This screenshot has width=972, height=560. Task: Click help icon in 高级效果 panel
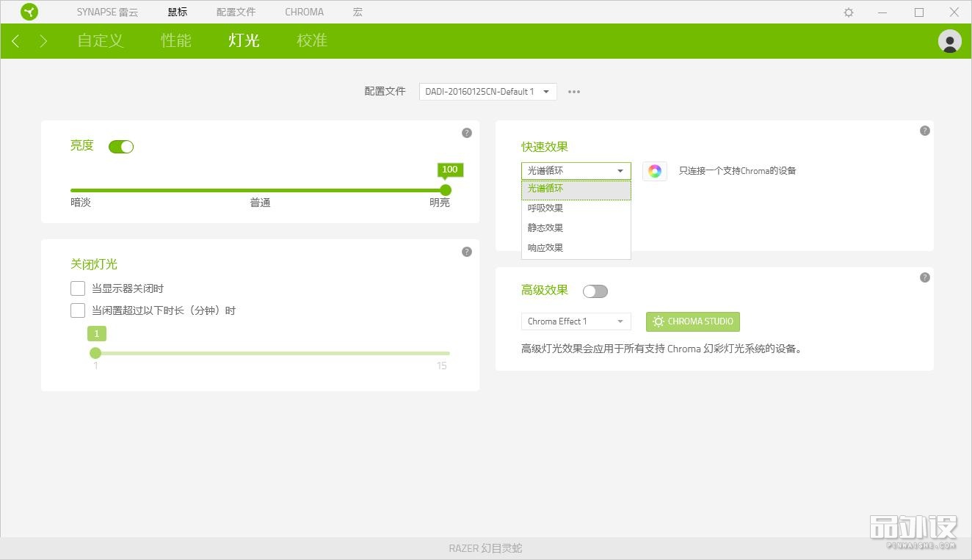pos(924,277)
